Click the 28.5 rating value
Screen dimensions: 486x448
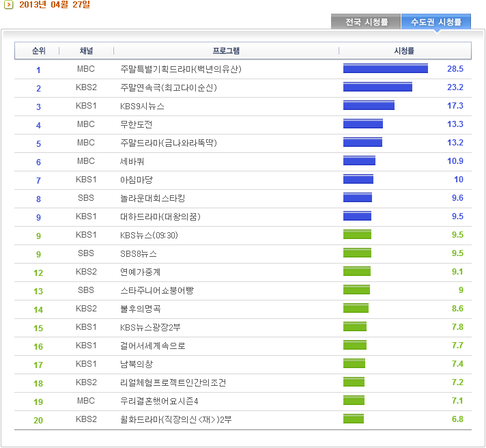(x=455, y=69)
